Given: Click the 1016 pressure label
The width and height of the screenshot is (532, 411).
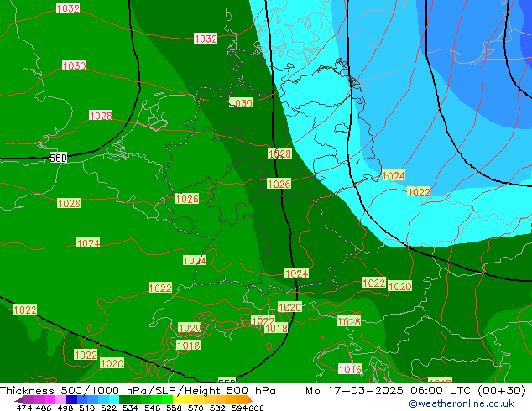Looking at the screenshot, I should tap(350, 369).
